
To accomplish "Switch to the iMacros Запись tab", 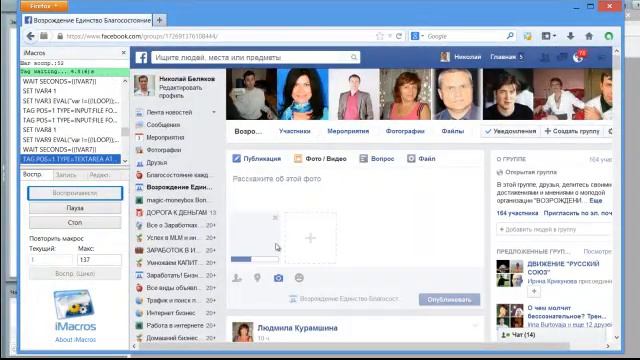I will [x=66, y=175].
